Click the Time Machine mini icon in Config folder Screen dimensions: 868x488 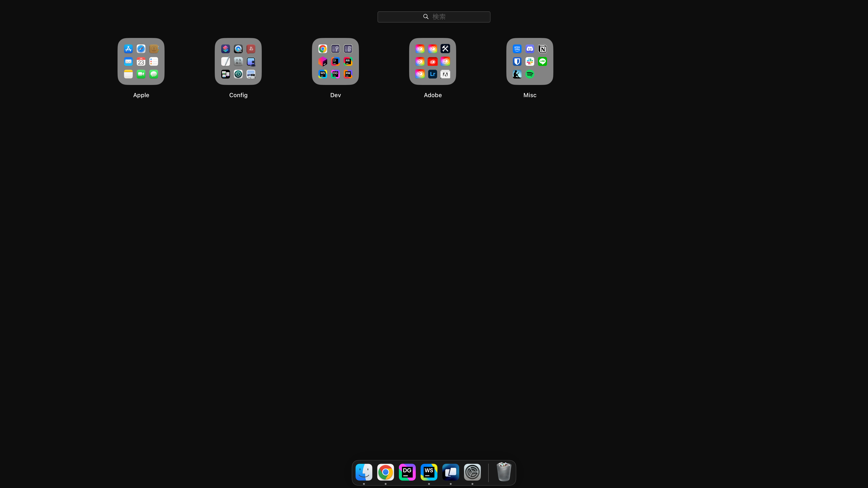tap(238, 74)
